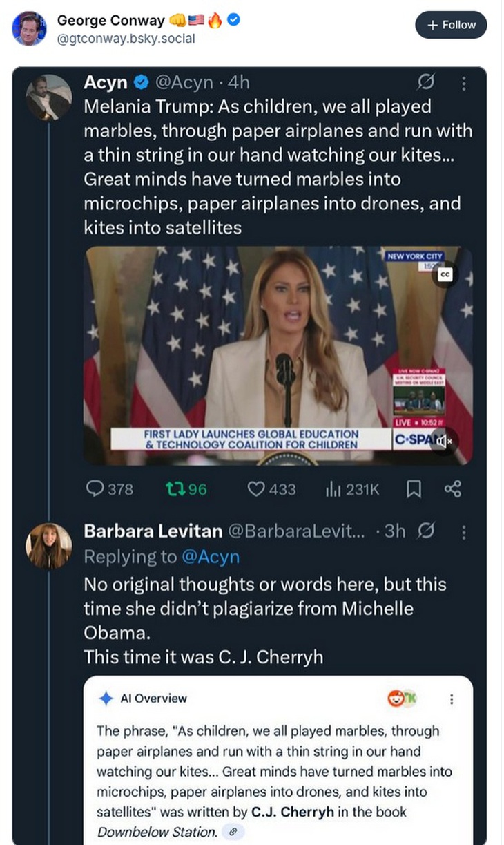The height and width of the screenshot is (845, 504).
Task: Open the AI Overview three-dot menu
Action: pyautogui.click(x=452, y=699)
